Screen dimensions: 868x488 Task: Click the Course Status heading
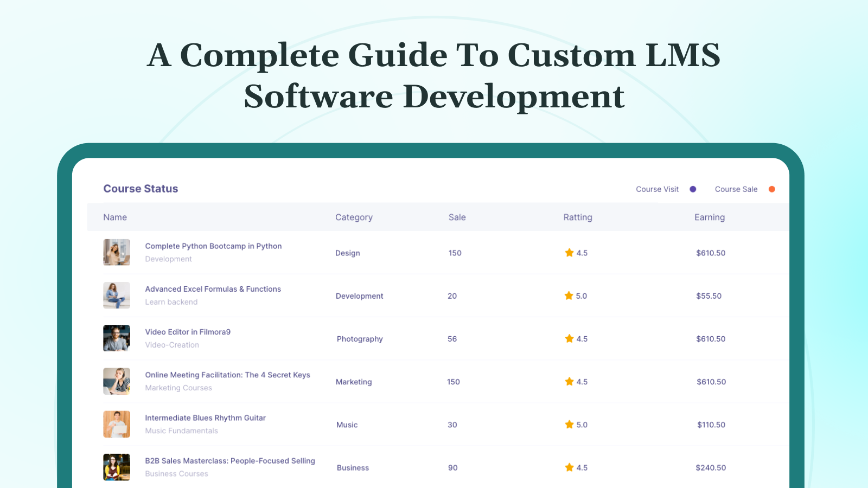tap(141, 189)
